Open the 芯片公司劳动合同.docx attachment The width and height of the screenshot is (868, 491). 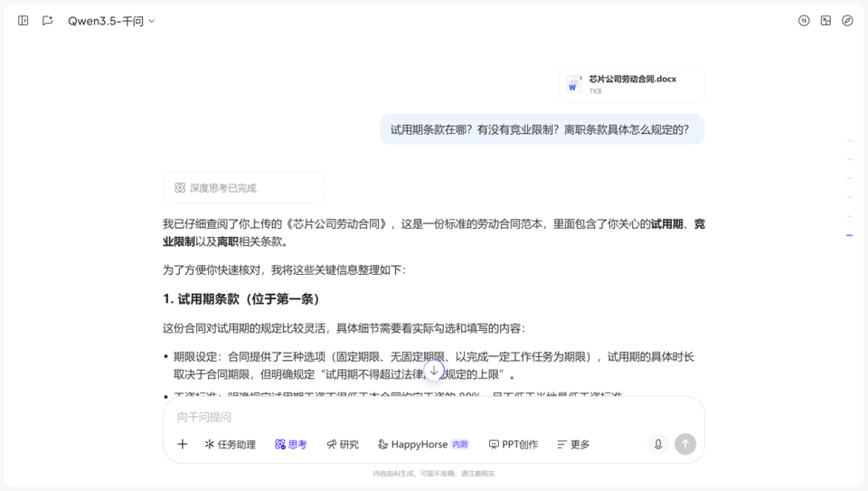[632, 84]
